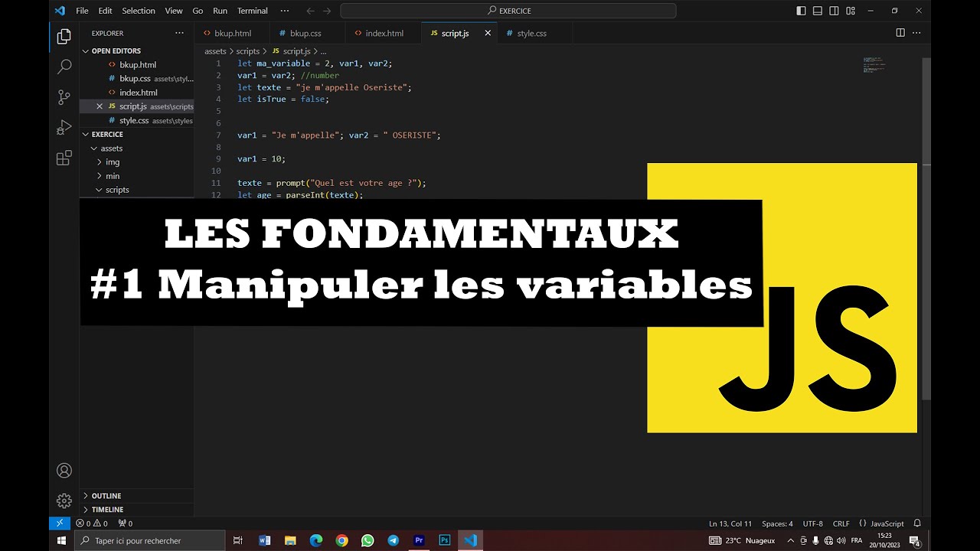The image size is (980, 551).
Task: Open Source Control view
Action: tap(64, 97)
